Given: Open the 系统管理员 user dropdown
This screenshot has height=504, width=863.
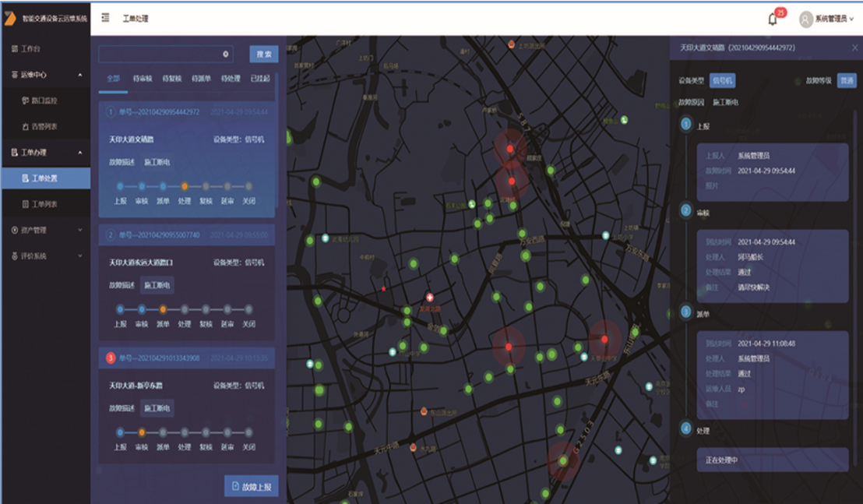Looking at the screenshot, I should coord(834,19).
